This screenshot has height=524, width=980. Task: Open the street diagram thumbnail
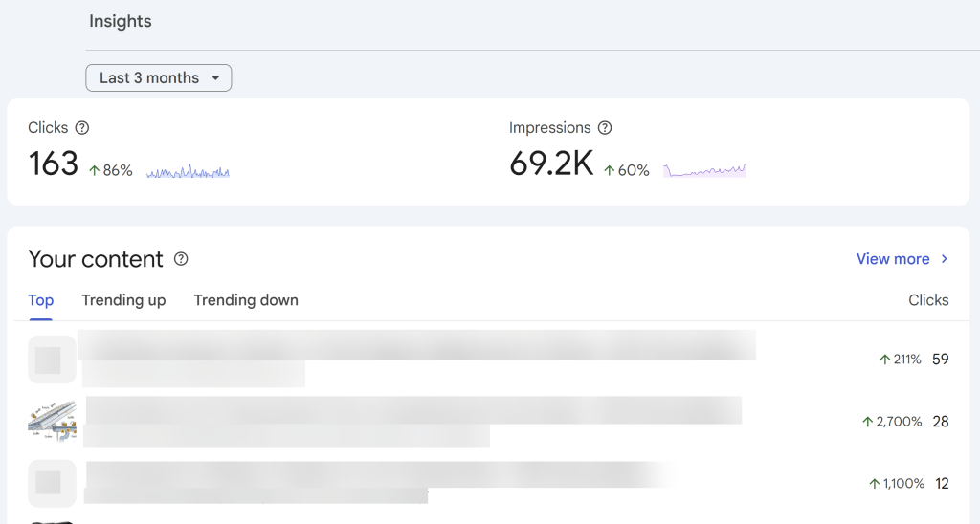(x=52, y=421)
